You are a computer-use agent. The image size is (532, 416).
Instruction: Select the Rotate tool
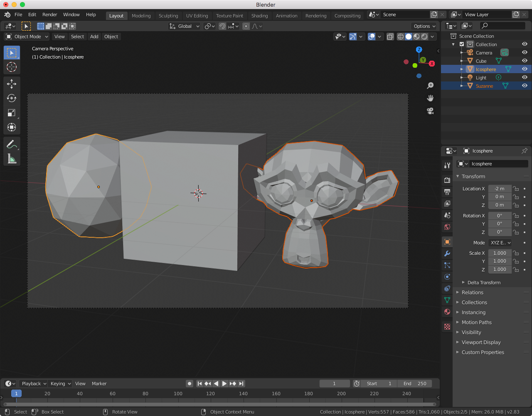[x=12, y=98]
